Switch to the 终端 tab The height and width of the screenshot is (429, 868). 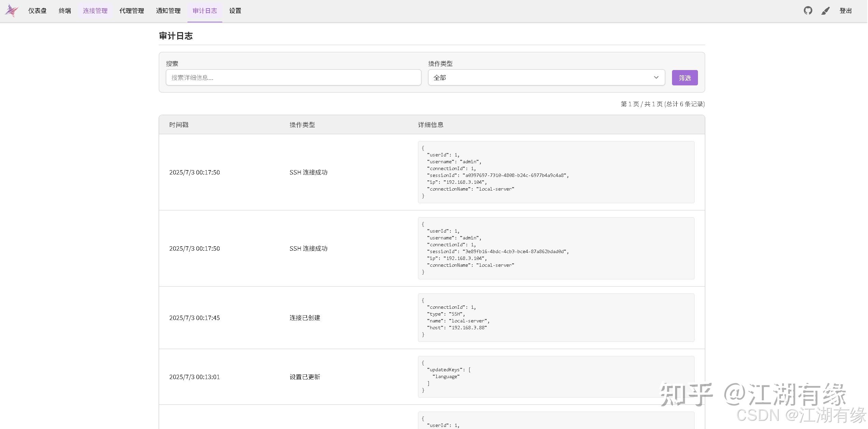coord(65,11)
